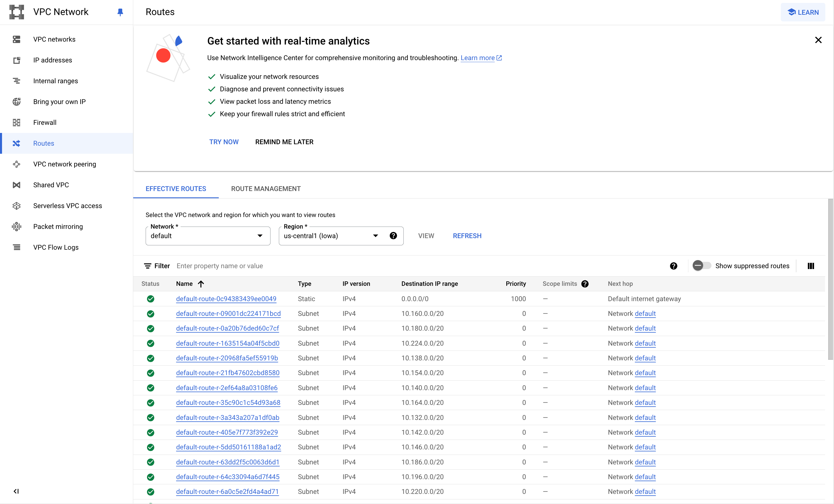Screen dimensions: 834x504
Task: Click the filter help icon
Action: 674,266
